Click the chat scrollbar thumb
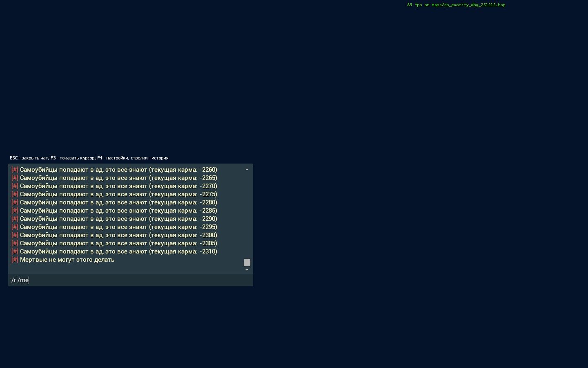588x368 pixels. click(247, 263)
